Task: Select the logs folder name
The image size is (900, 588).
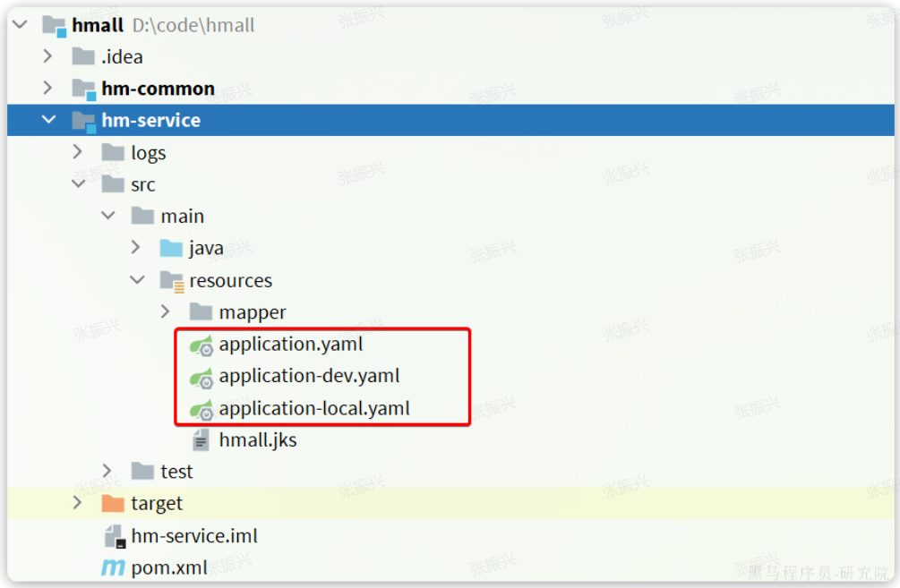Action: click(x=148, y=153)
